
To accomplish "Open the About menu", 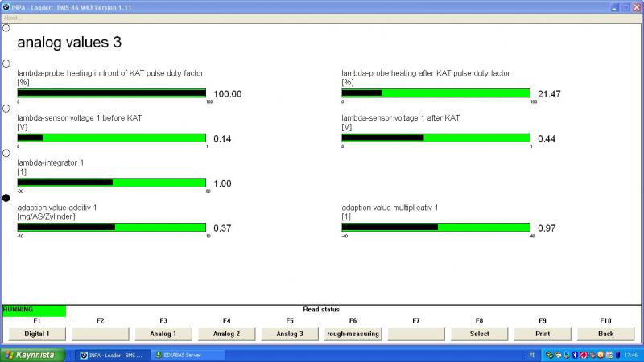I will point(14,17).
